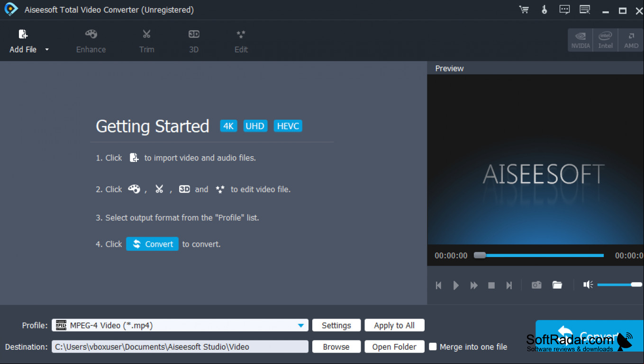
Task: Click the add file icon in step 1
Action: click(134, 158)
